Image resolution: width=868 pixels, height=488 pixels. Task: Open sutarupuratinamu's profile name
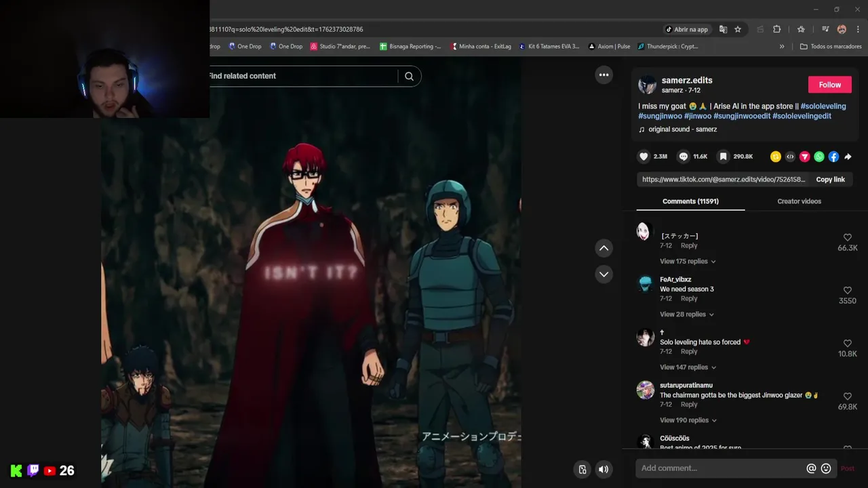point(686,386)
